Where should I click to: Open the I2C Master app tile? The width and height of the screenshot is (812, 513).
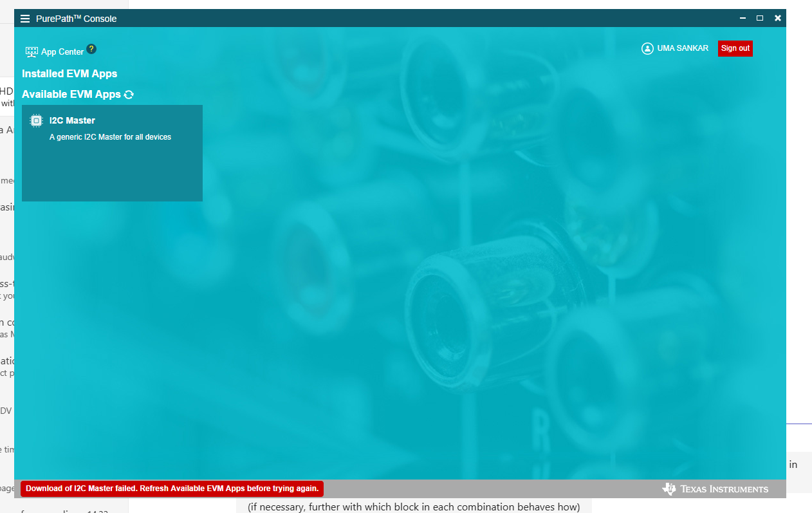pos(112,153)
